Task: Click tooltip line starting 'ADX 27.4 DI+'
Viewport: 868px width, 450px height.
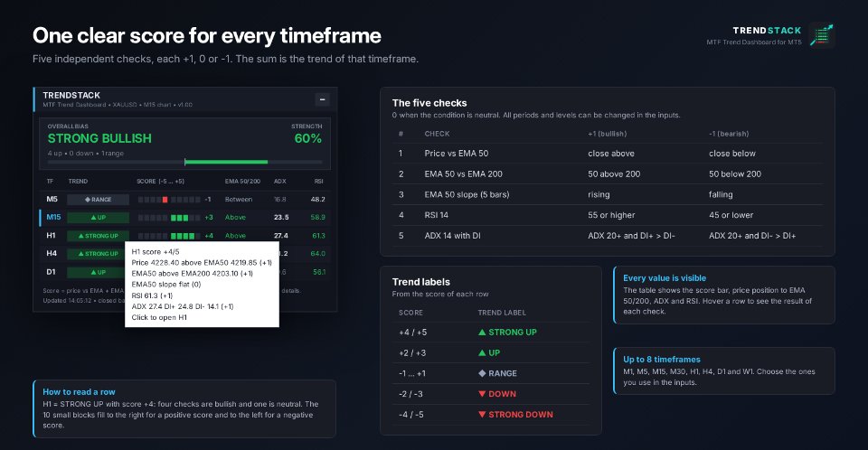Action: click(x=183, y=306)
